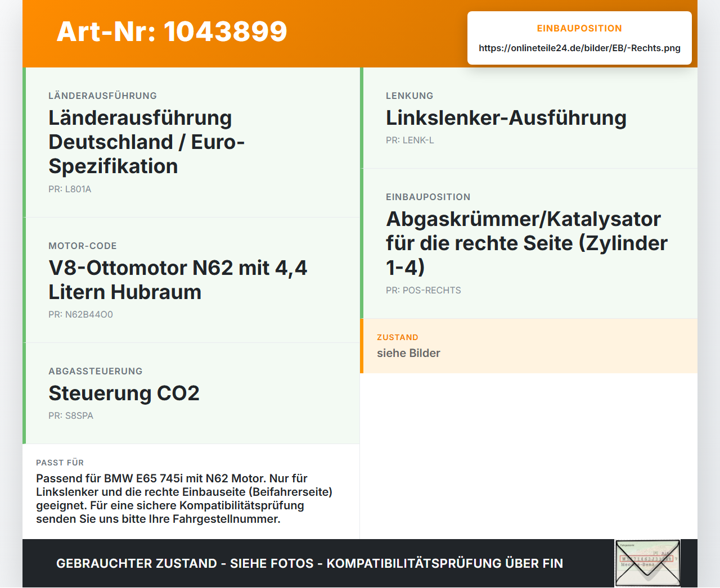Select the Abgaskrümmer/Katalysator für die rechte Seite text

pyautogui.click(x=526, y=243)
